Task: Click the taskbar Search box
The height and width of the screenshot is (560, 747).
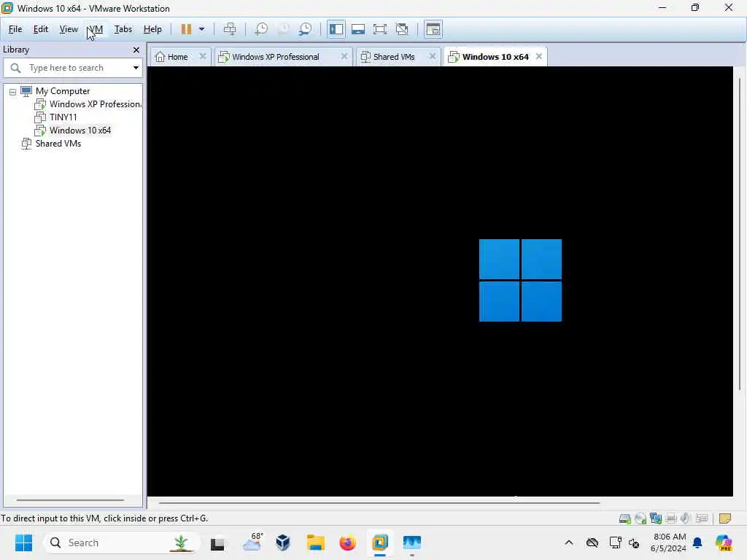Action: 122,542
